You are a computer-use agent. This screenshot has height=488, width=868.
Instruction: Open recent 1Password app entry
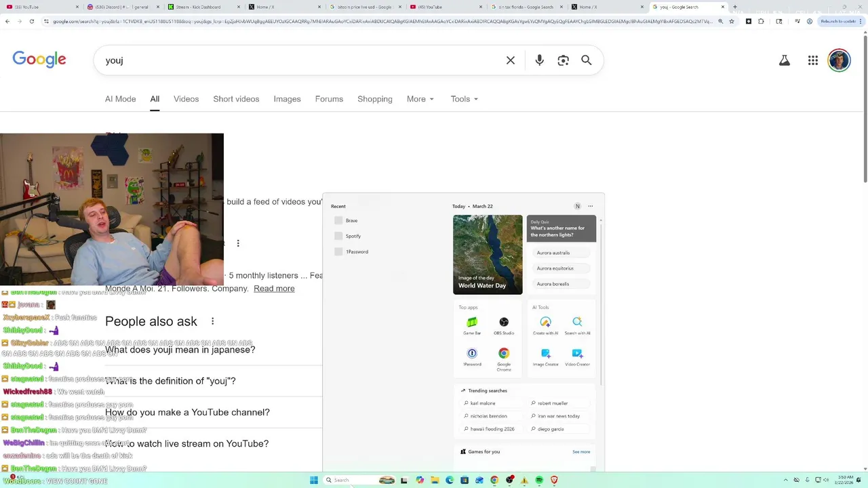tap(351, 251)
